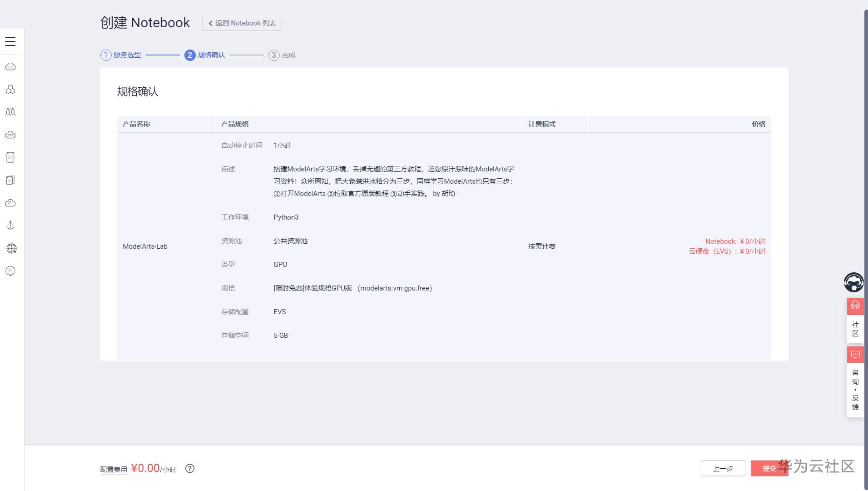Go to step 1 服务选型
Viewport: 868px width, 491px height.
[x=121, y=55]
